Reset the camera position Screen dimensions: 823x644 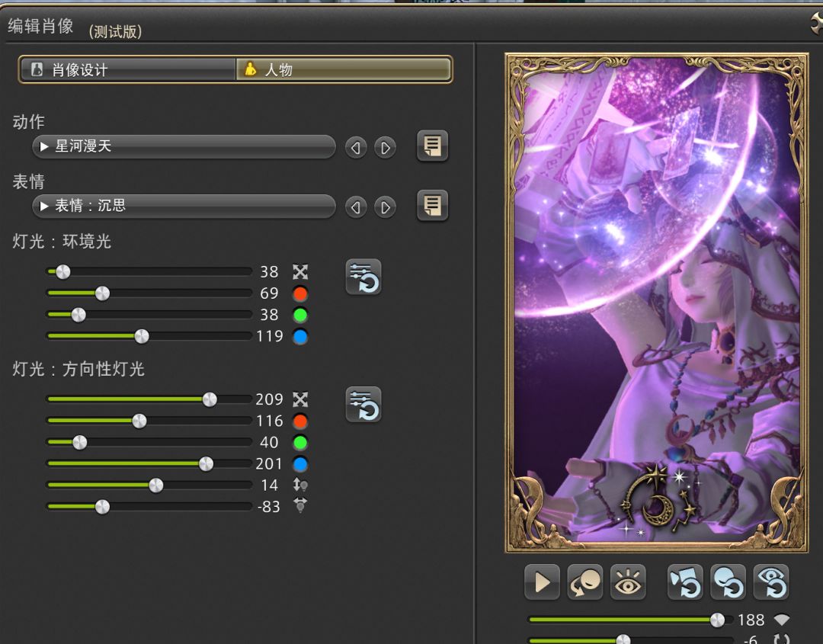[685, 582]
